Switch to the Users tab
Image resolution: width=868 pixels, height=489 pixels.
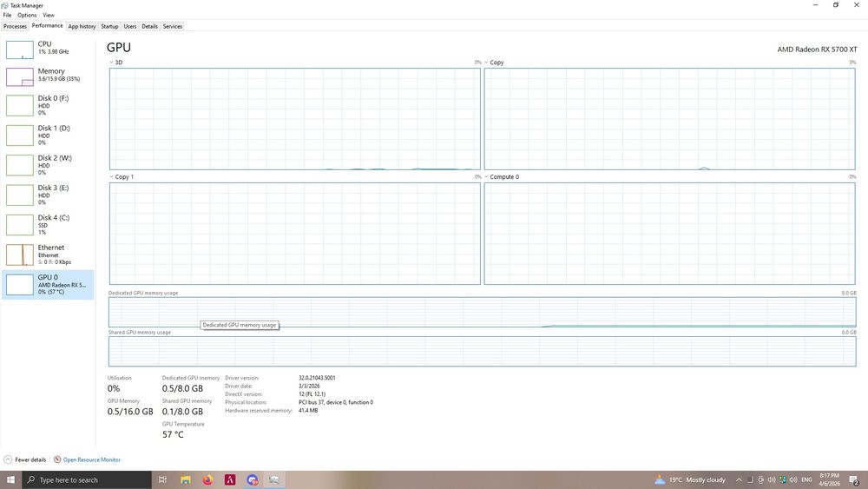click(x=130, y=26)
